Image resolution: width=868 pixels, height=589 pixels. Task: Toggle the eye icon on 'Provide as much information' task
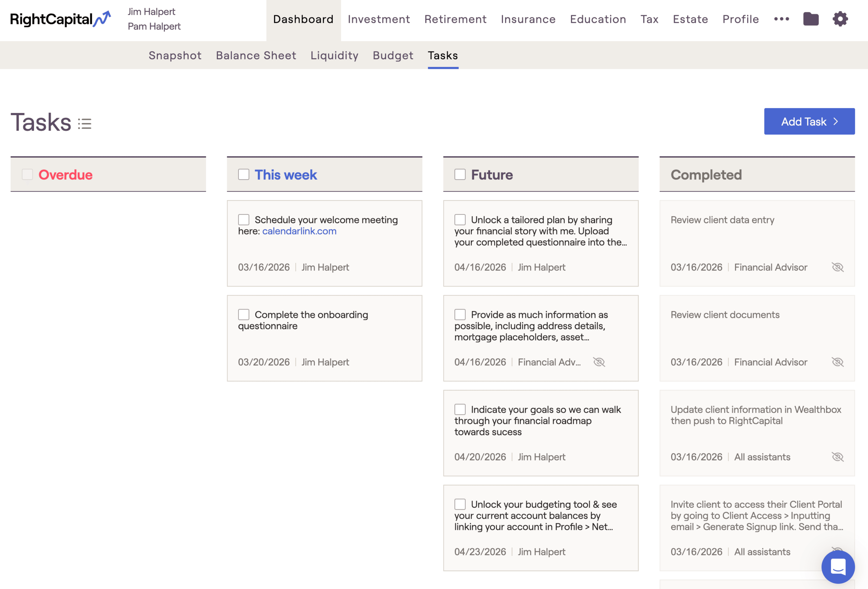click(599, 362)
